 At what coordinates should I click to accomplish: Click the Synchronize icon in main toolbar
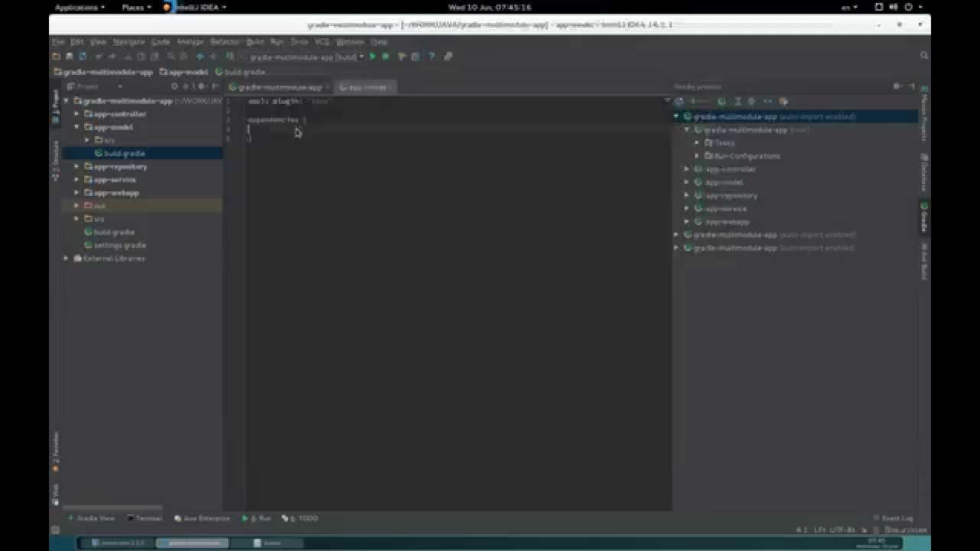click(x=83, y=57)
